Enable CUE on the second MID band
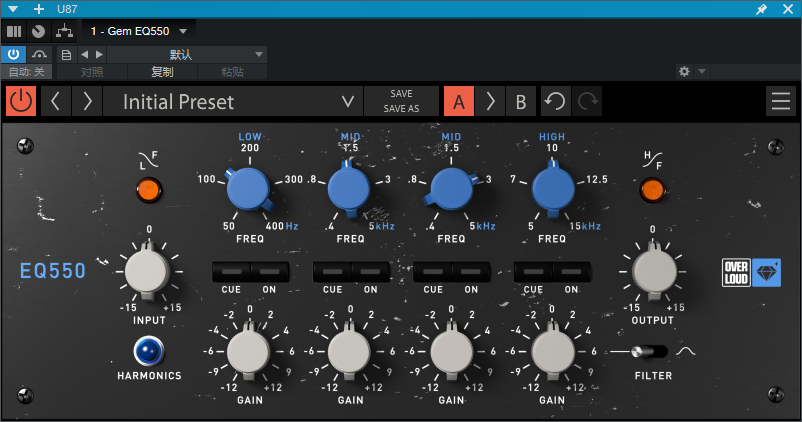The height and width of the screenshot is (422, 802). click(x=433, y=272)
